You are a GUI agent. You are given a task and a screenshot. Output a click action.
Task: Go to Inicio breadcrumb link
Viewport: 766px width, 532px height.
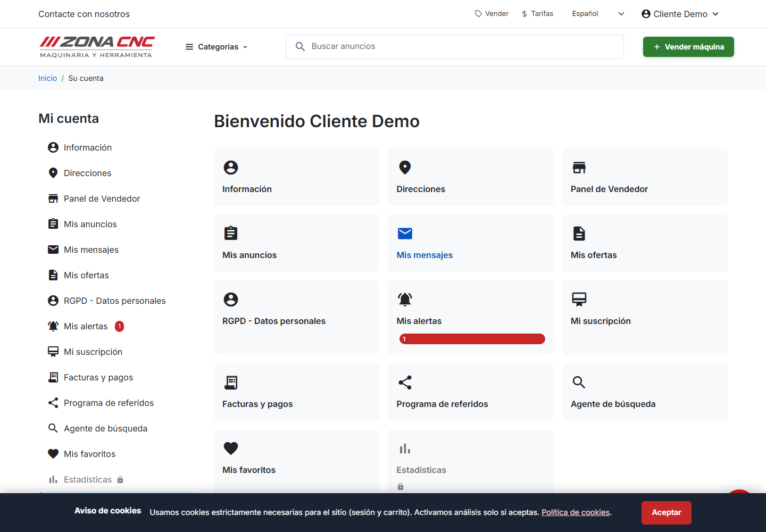pos(47,78)
